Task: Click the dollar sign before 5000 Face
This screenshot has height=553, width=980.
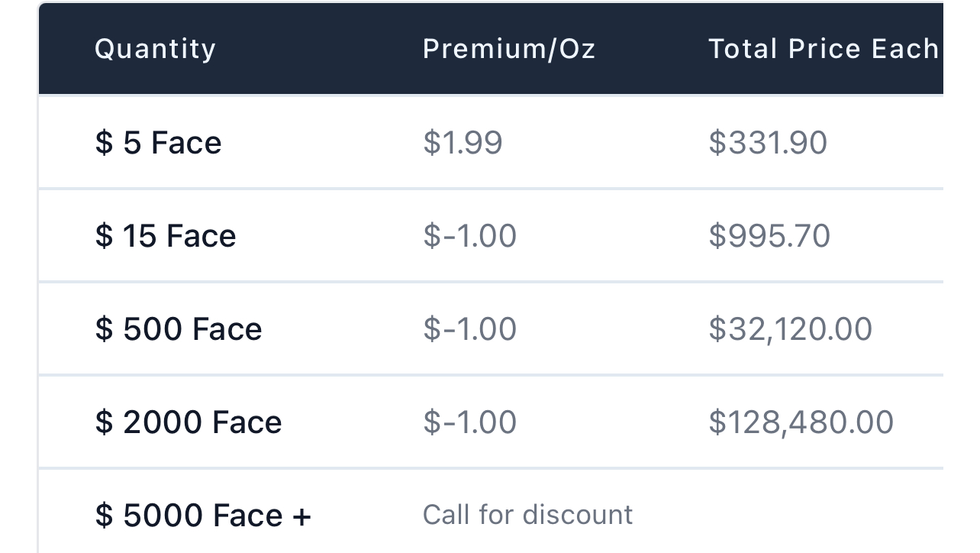Action: pos(104,516)
